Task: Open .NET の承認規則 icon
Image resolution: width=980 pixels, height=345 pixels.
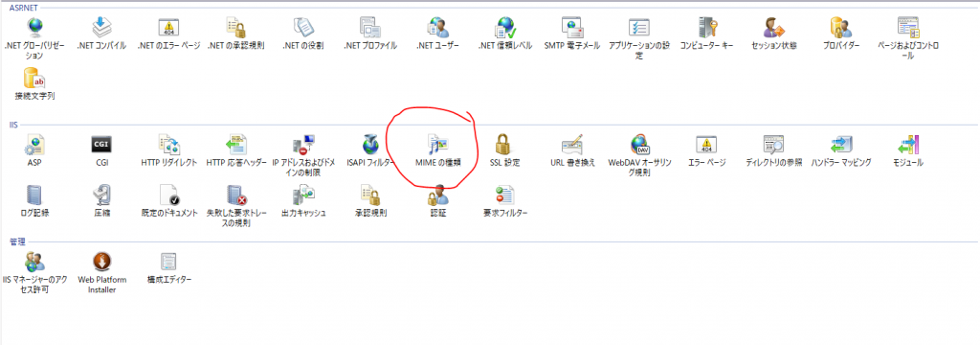Action: (235, 27)
